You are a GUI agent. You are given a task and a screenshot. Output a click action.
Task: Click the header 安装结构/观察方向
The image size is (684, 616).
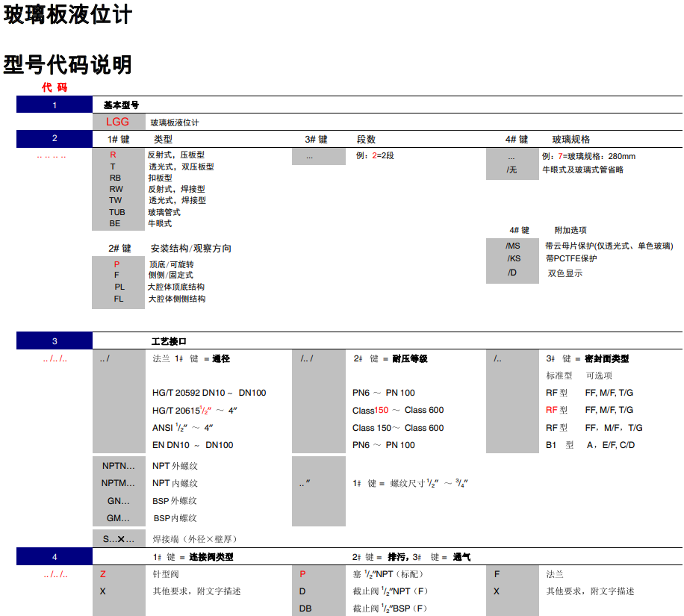tap(191, 248)
